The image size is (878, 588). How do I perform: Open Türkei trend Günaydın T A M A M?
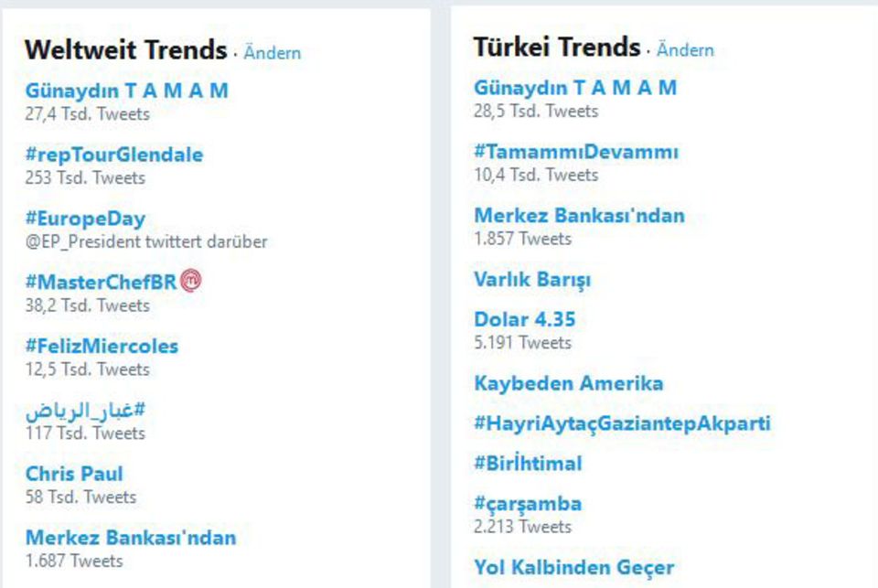coord(575,88)
